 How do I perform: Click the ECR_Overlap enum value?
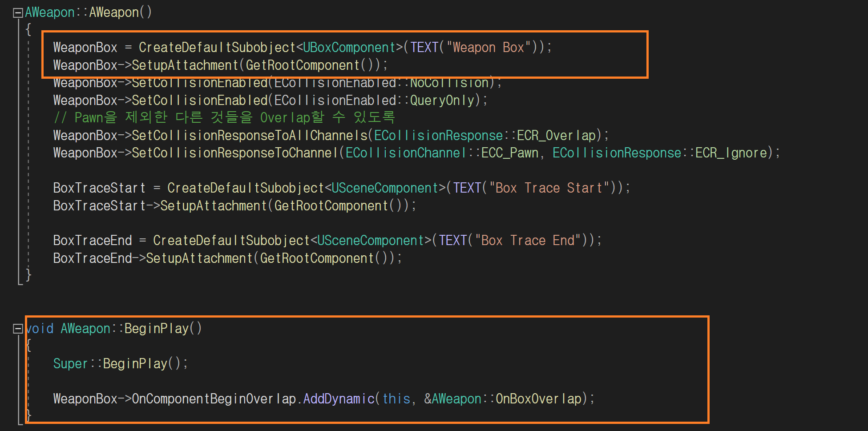556,136
